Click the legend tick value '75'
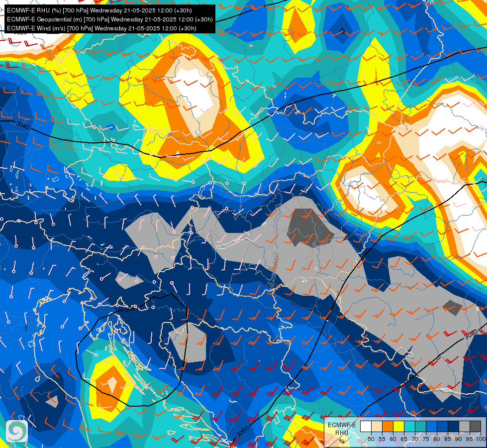487x448 pixels. [x=426, y=439]
